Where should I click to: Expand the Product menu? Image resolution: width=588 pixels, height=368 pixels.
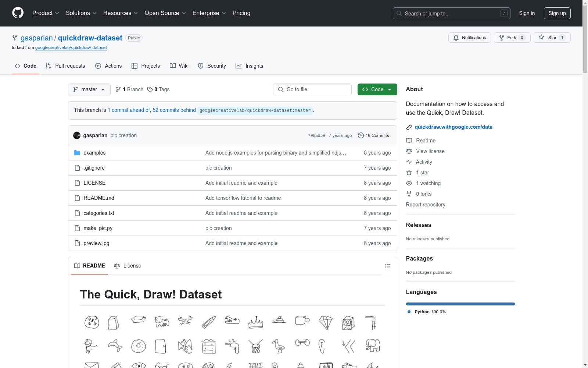pos(46,13)
